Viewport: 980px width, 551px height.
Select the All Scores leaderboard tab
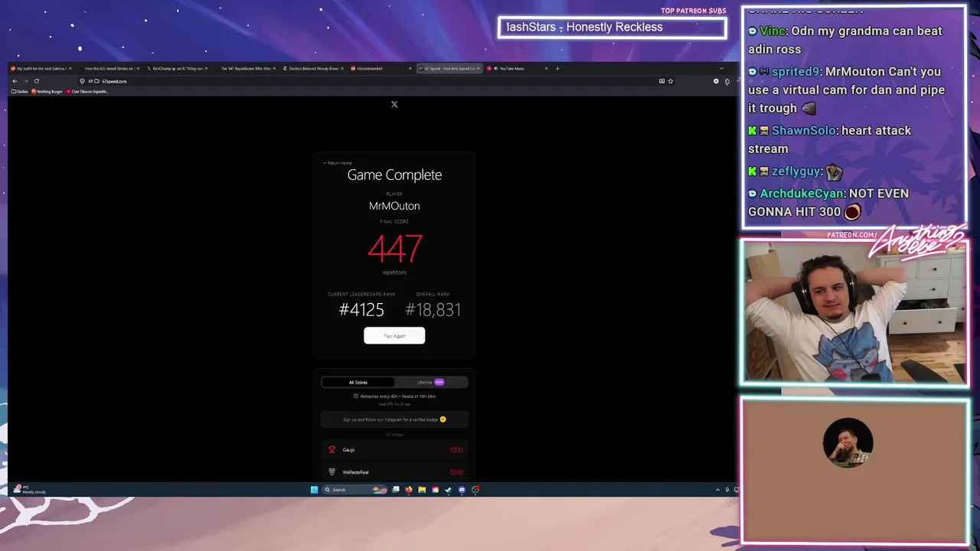coord(358,382)
